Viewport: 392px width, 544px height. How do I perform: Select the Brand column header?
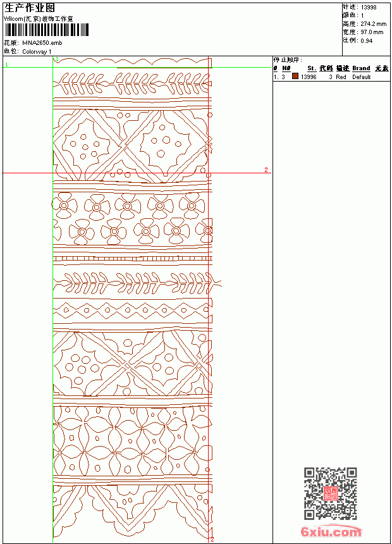361,68
